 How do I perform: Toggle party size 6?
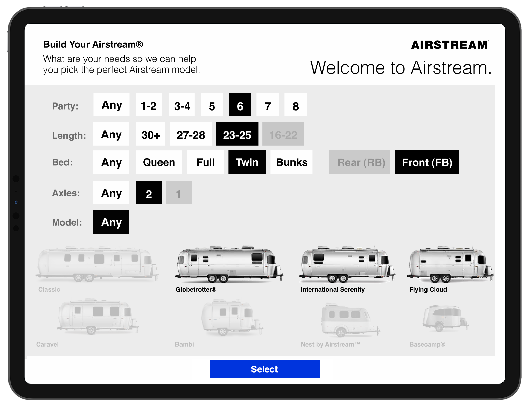point(240,104)
